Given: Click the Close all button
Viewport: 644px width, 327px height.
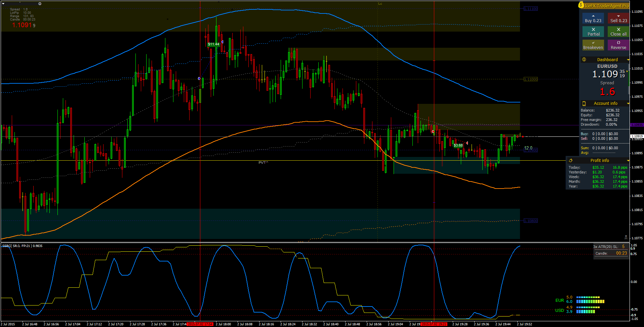Looking at the screenshot, I should pos(618,32).
